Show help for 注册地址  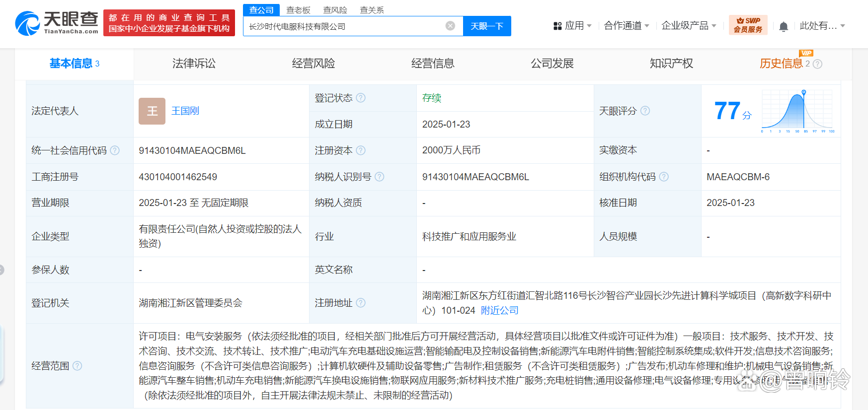[361, 303]
